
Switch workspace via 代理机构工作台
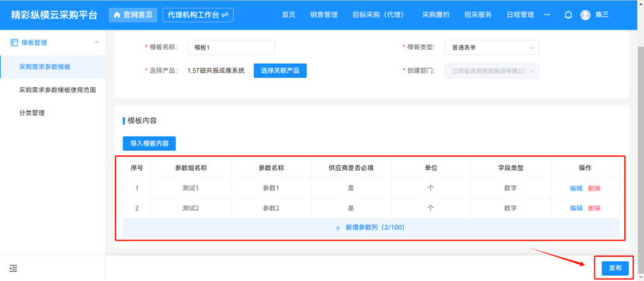pos(198,16)
